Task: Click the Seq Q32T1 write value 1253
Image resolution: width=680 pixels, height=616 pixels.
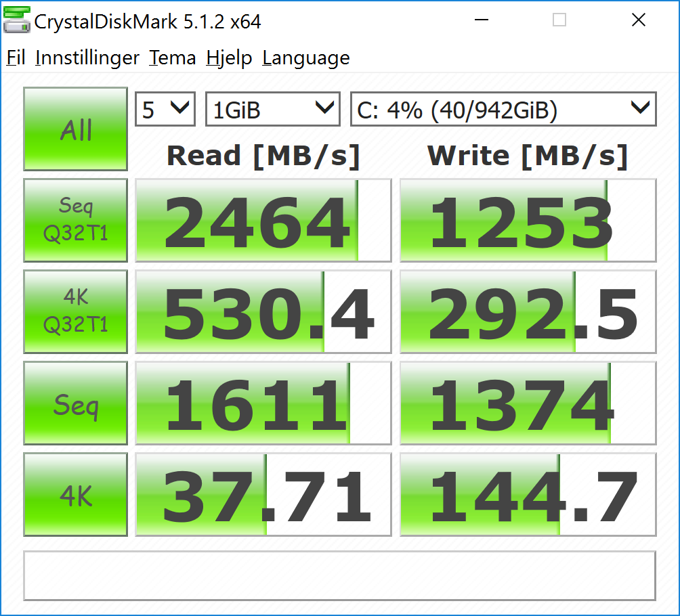Action: coord(528,220)
